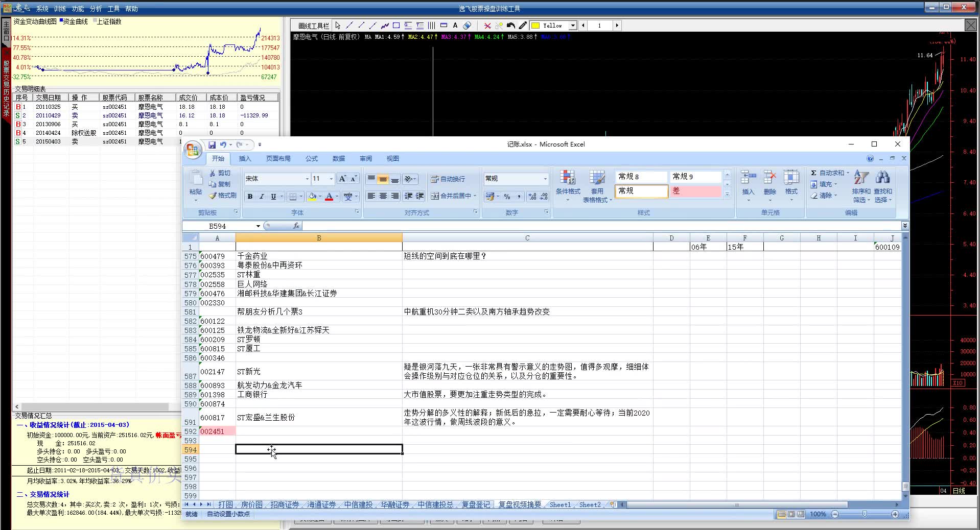Image resolution: width=980 pixels, height=530 pixels.
Task: Click the Format Painter (格式刷) button
Action: pos(223,196)
